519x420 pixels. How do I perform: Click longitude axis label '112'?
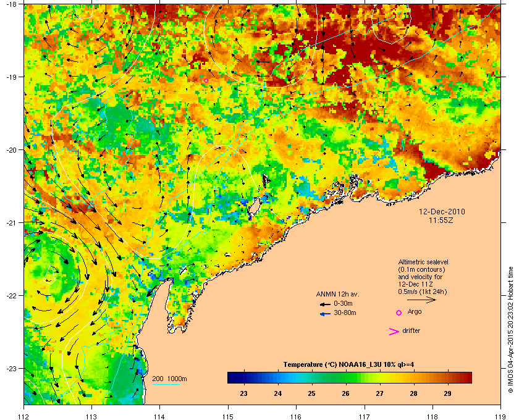24,417
